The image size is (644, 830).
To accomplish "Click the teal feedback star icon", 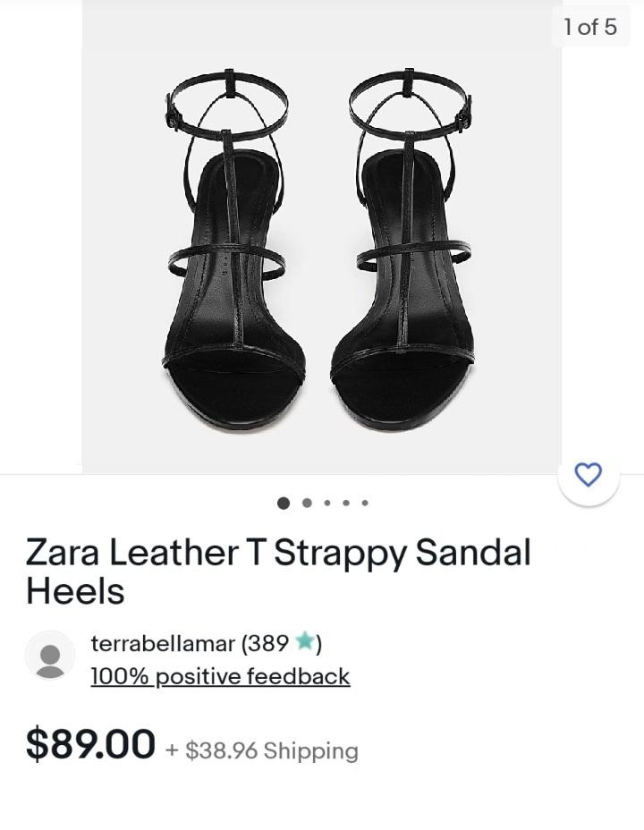I will (x=304, y=641).
